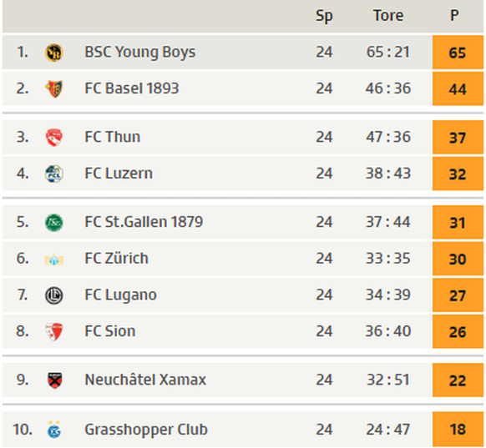Click the P points column header
Viewport: 486px width, 448px height.
(x=454, y=16)
